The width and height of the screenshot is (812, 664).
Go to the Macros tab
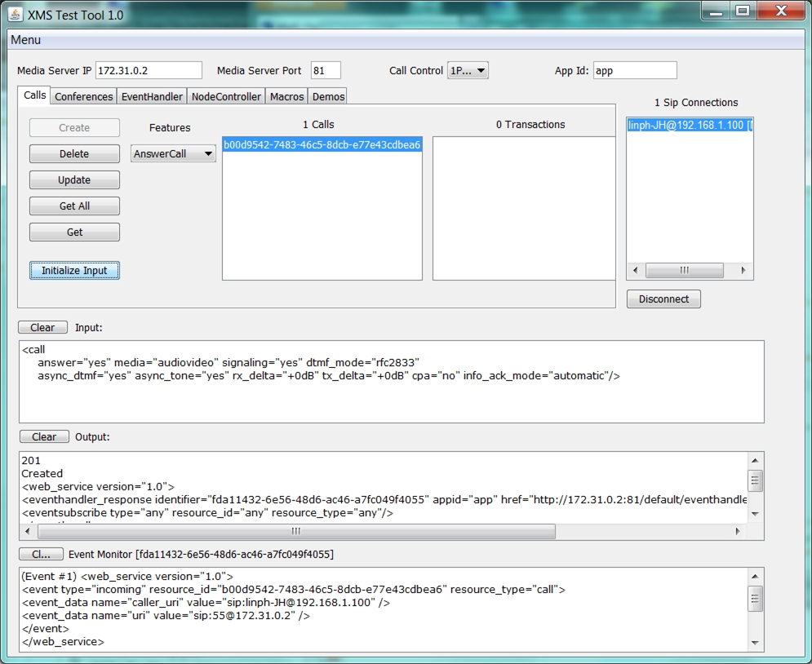click(x=286, y=96)
